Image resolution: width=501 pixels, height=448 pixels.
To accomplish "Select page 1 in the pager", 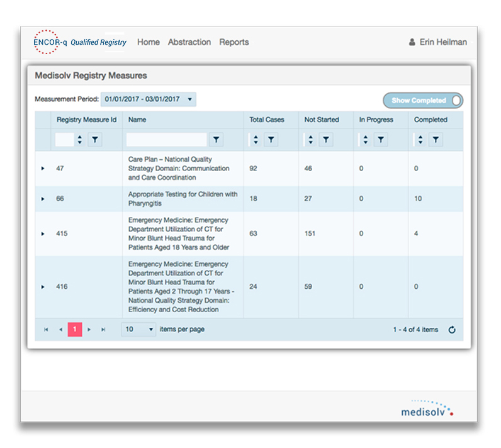I will [x=75, y=330].
